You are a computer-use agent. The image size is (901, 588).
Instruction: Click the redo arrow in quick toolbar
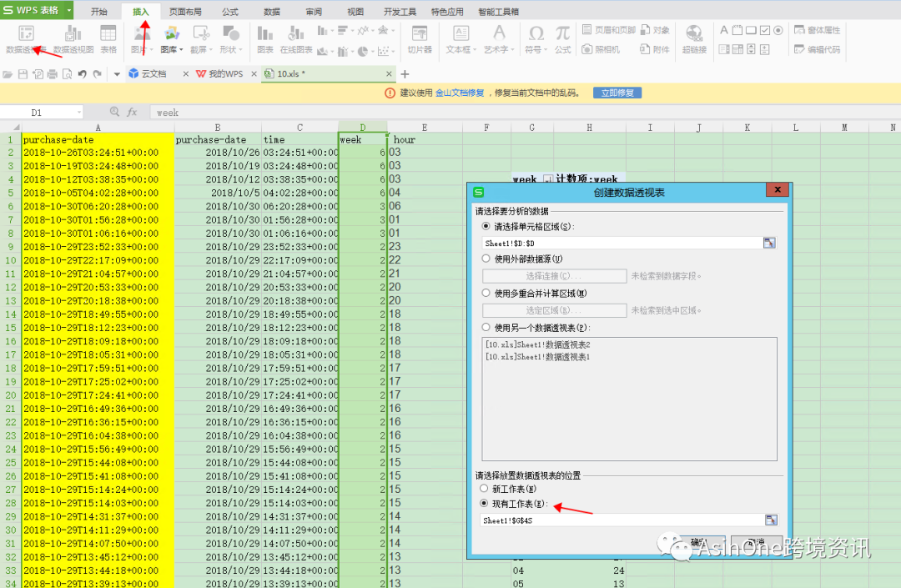click(97, 74)
